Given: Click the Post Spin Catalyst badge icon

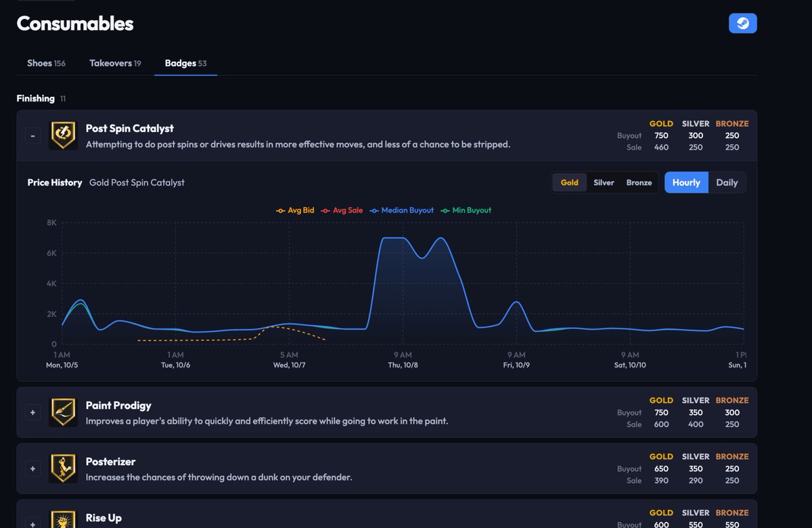Looking at the screenshot, I should (63, 135).
